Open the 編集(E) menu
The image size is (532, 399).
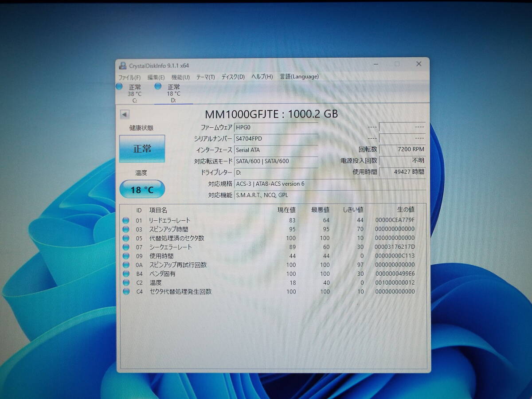pos(156,77)
